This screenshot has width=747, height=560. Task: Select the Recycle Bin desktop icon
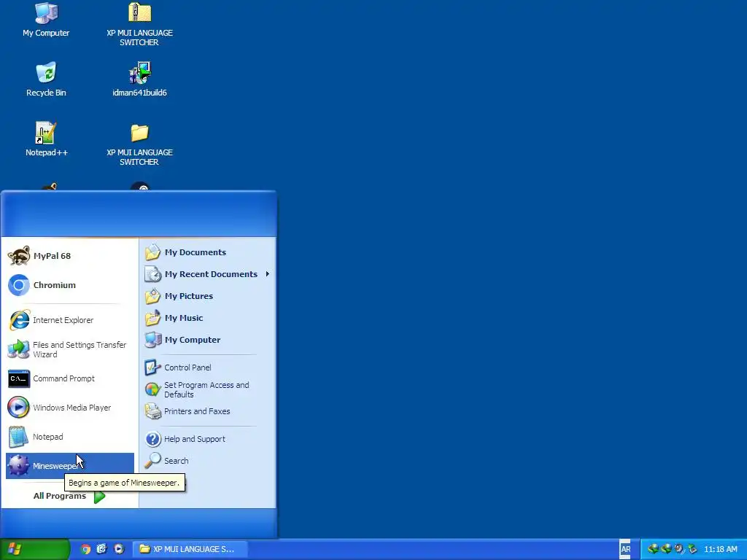point(46,79)
